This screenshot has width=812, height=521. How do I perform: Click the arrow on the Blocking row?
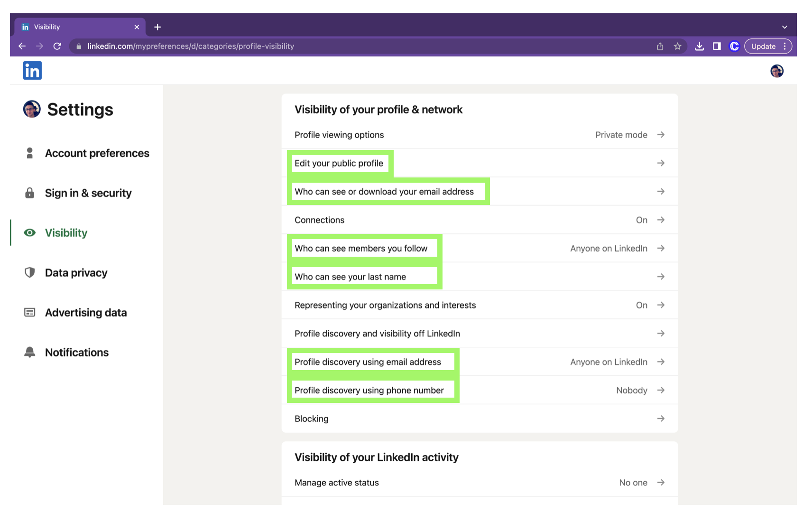[661, 419]
